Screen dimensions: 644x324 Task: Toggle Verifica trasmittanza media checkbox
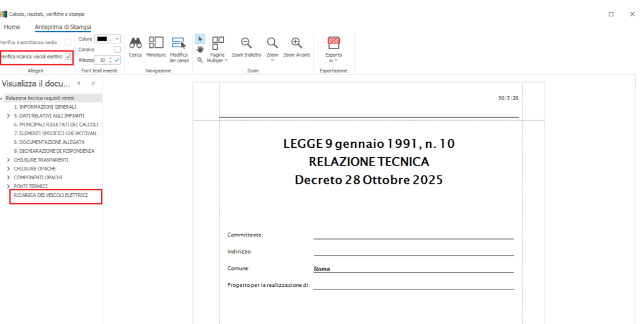(68, 42)
